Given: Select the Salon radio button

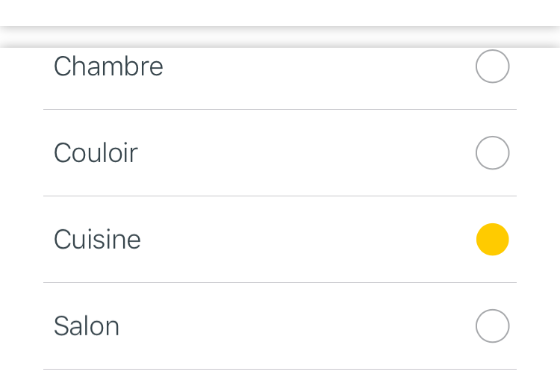Looking at the screenshot, I should tap(493, 326).
